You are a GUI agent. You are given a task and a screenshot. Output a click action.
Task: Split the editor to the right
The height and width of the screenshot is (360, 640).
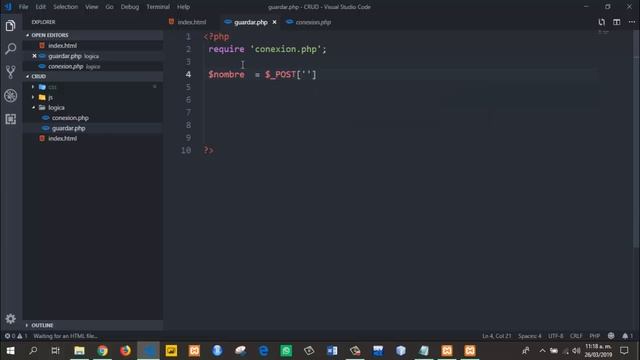tap(617, 22)
